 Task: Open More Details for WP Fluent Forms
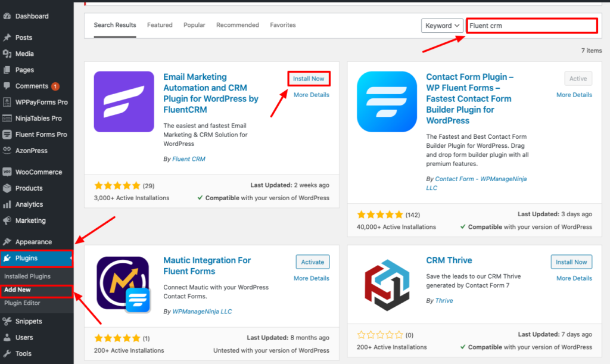pos(574,95)
